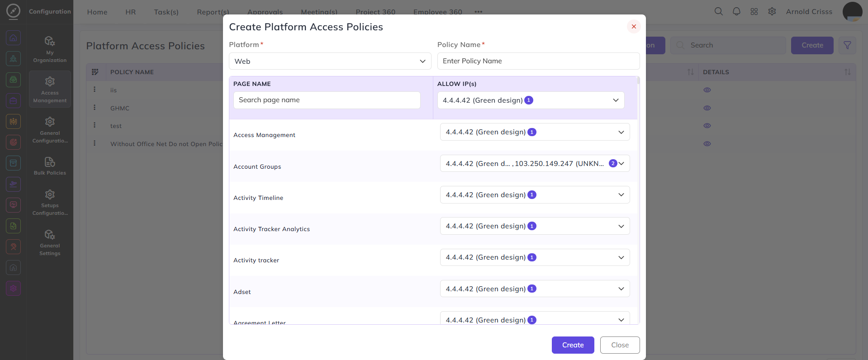The width and height of the screenshot is (868, 360).
Task: Open the green payroll money icon in left rail
Action: click(14, 80)
